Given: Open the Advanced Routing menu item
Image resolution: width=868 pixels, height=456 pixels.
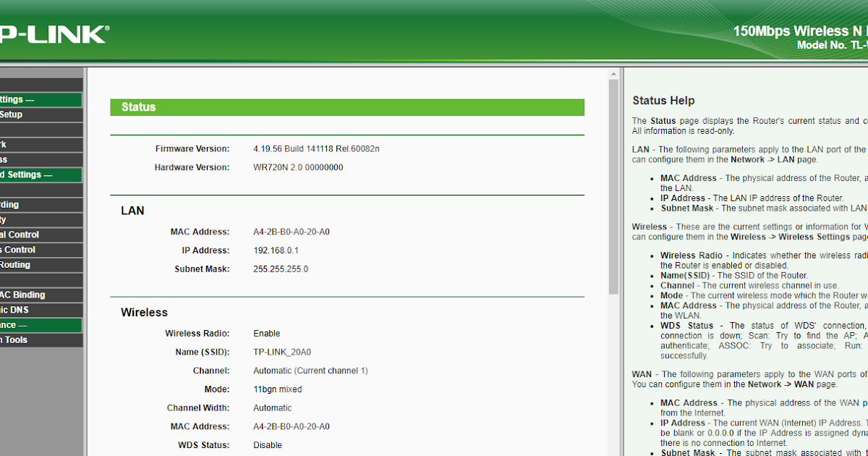Looking at the screenshot, I should click(41, 265).
